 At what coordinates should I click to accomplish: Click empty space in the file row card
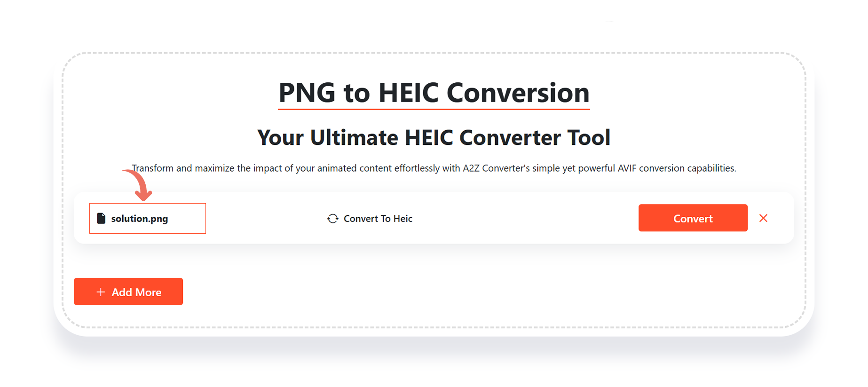click(x=517, y=218)
